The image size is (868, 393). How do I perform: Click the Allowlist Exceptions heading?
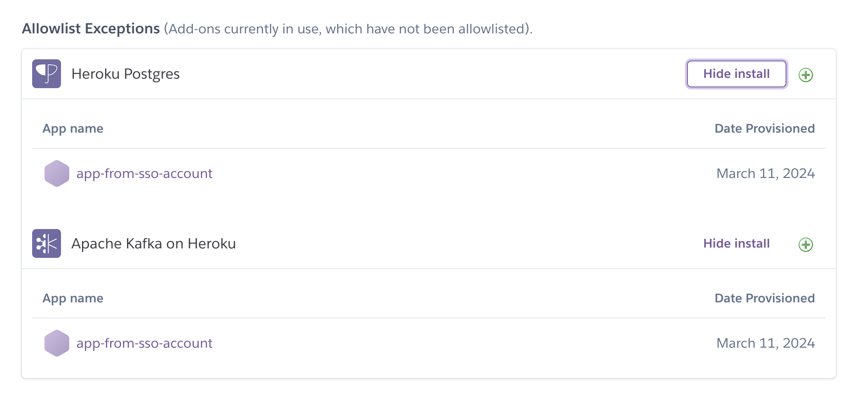coord(91,29)
